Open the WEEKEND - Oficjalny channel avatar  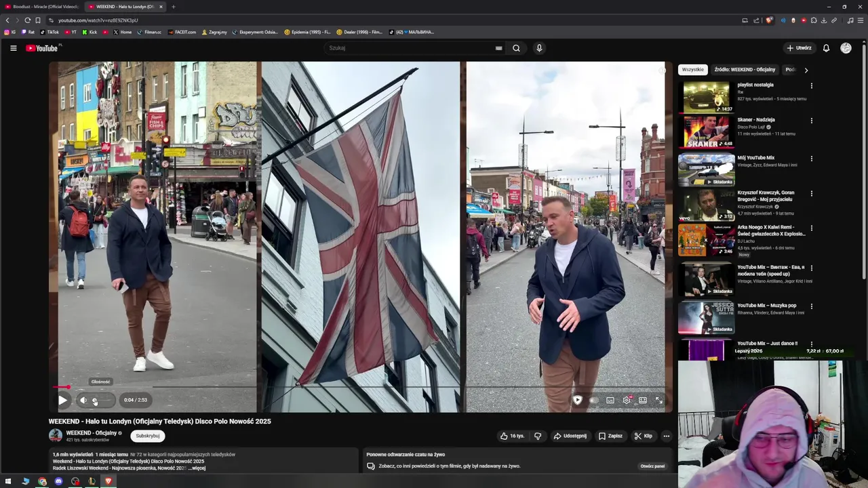(56, 436)
